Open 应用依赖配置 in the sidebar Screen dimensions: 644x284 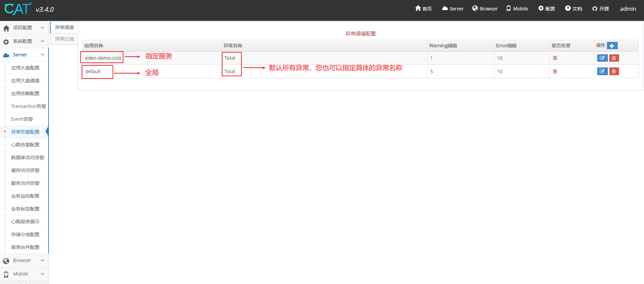[x=25, y=93]
